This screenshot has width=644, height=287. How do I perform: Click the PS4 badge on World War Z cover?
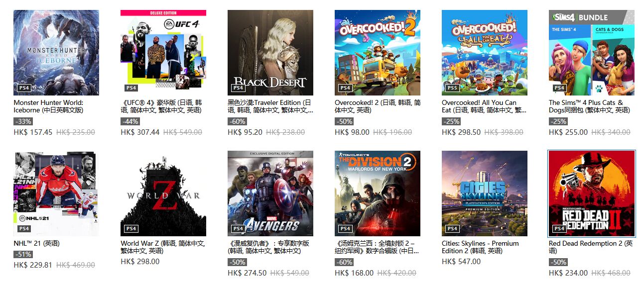[131, 229]
